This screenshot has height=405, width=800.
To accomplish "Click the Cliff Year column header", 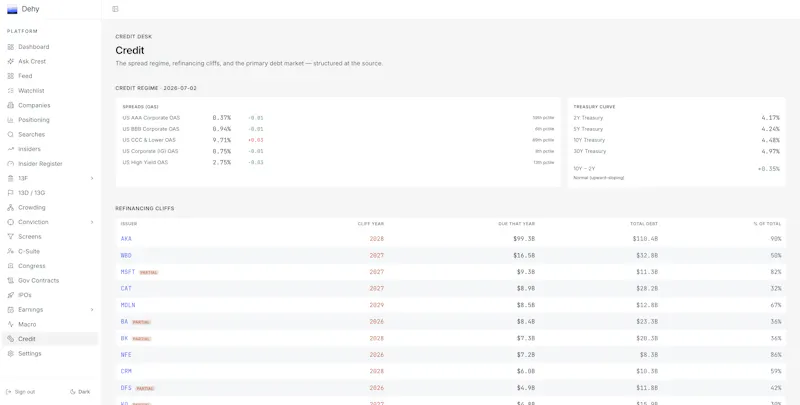I will (371, 223).
